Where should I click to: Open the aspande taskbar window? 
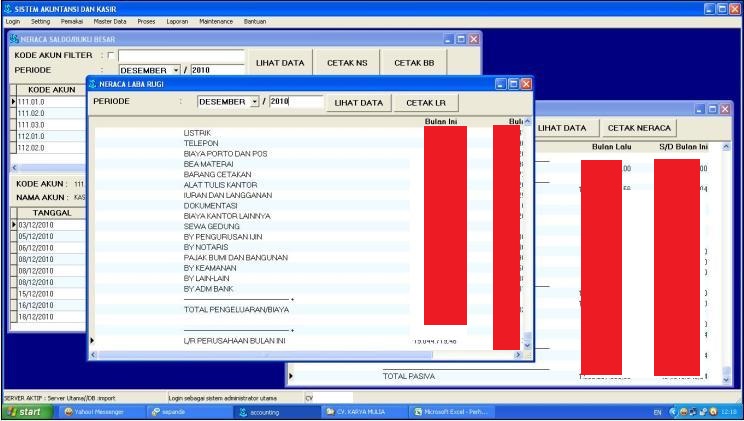pos(182,412)
